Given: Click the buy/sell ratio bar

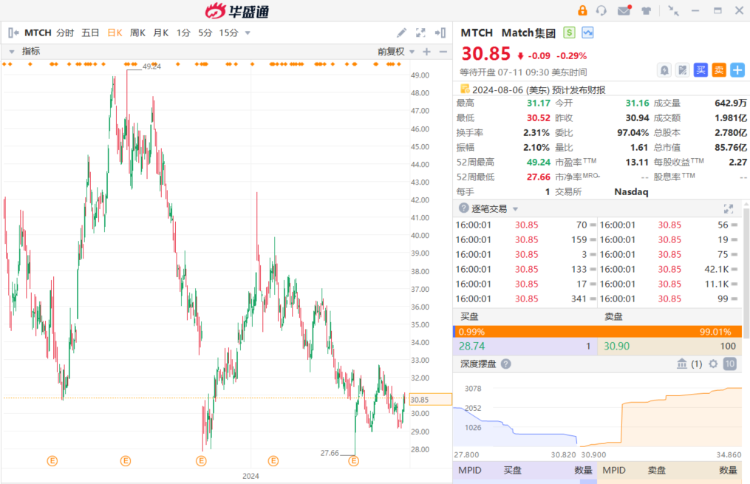Looking at the screenshot, I should [x=597, y=331].
